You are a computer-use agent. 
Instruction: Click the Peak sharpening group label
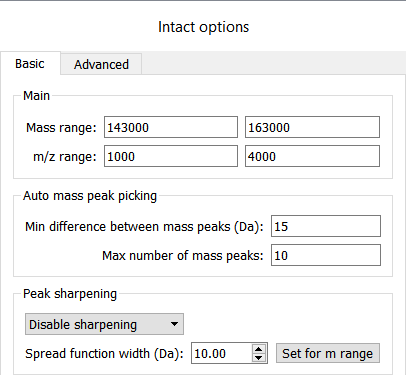tap(70, 294)
